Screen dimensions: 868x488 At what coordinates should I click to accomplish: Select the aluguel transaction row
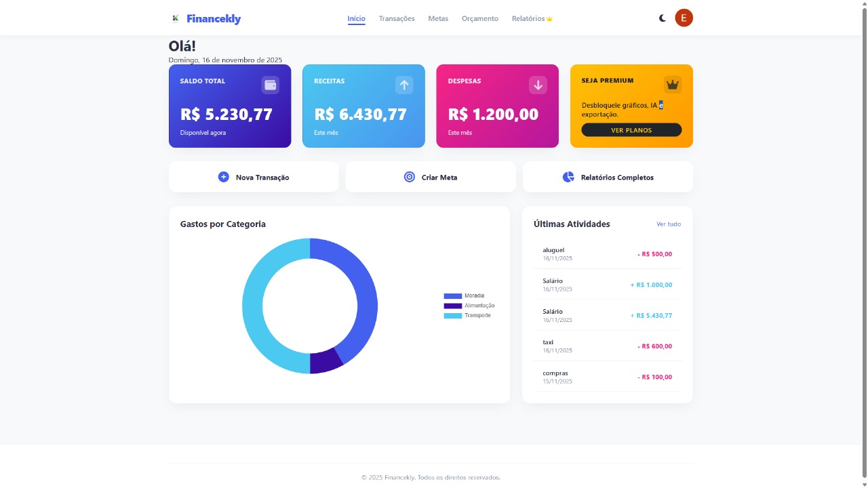pyautogui.click(x=607, y=253)
